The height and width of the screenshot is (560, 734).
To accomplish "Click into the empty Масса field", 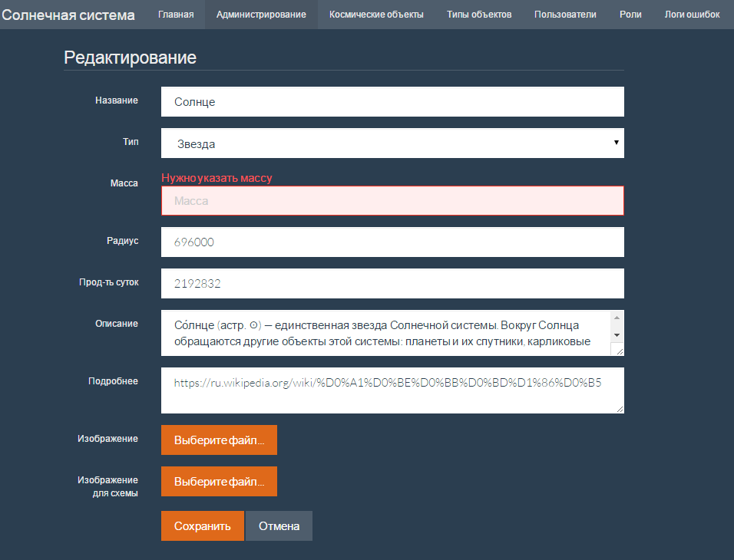I will pos(392,201).
